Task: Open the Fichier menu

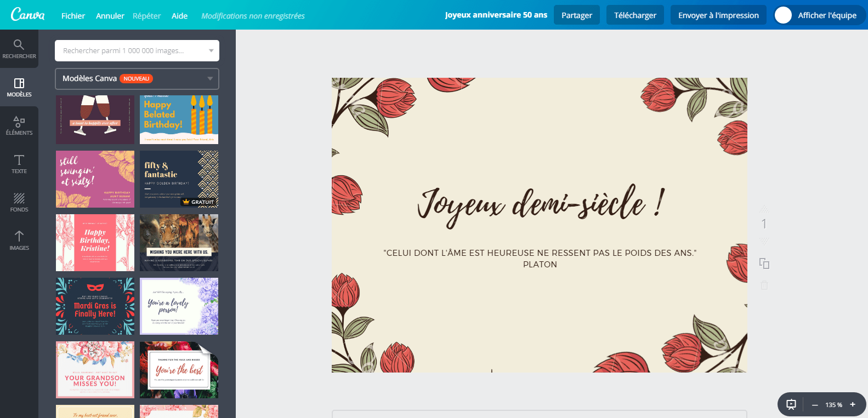Action: point(73,16)
